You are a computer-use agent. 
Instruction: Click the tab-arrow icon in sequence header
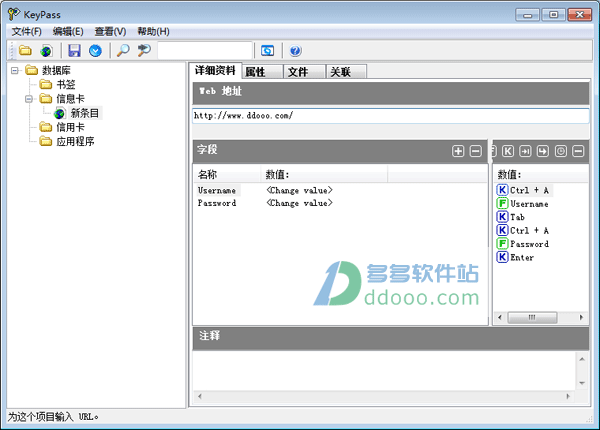(x=525, y=151)
